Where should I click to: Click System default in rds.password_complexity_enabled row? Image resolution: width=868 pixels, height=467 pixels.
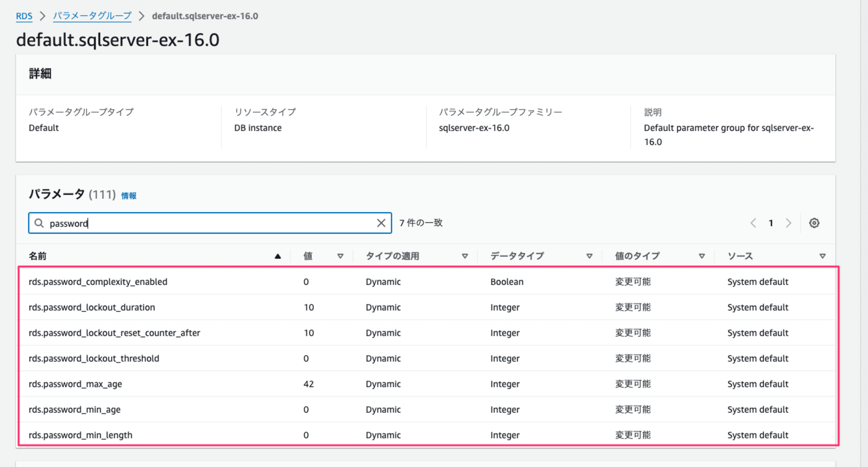pyautogui.click(x=758, y=282)
